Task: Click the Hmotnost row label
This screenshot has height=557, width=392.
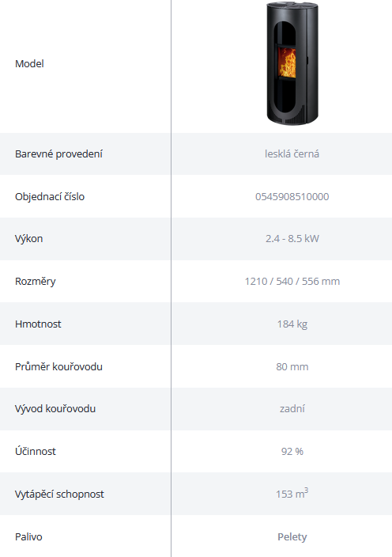Action: (x=38, y=324)
